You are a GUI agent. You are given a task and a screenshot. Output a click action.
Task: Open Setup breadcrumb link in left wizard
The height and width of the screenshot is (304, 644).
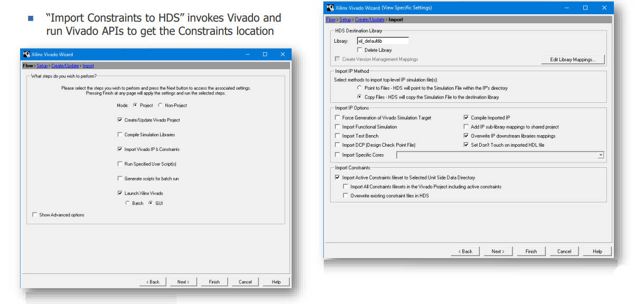tap(42, 66)
